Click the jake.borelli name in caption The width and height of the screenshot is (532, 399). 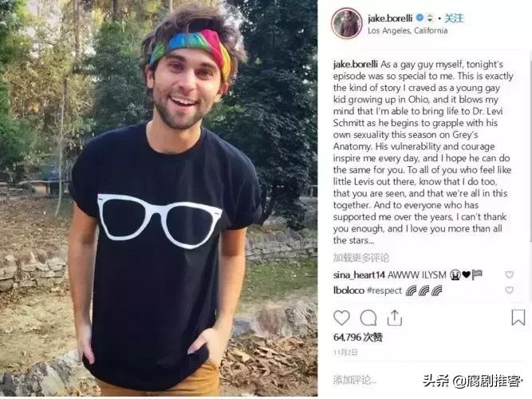tap(356, 64)
